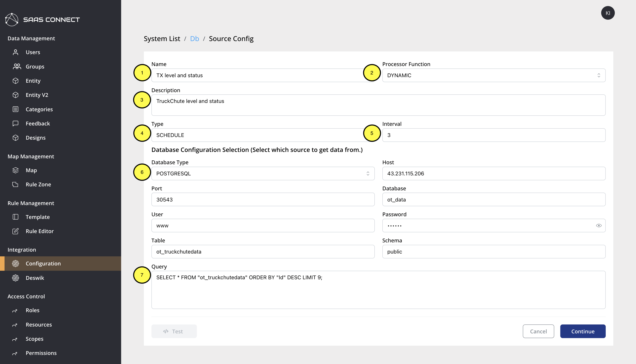The image size is (636, 364).
Task: Toggle password visibility with the eye icon
Action: point(599,225)
